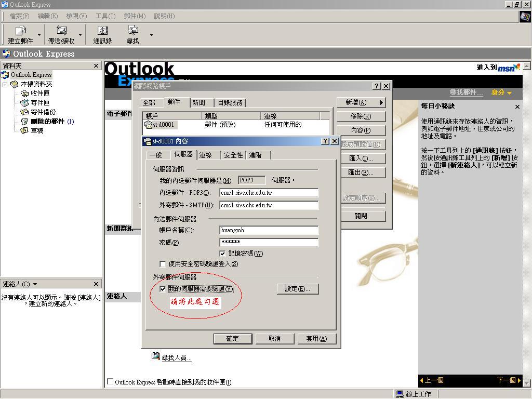
Task: Select the Sent Items (寄件備份) folder icon
Action: point(24,112)
